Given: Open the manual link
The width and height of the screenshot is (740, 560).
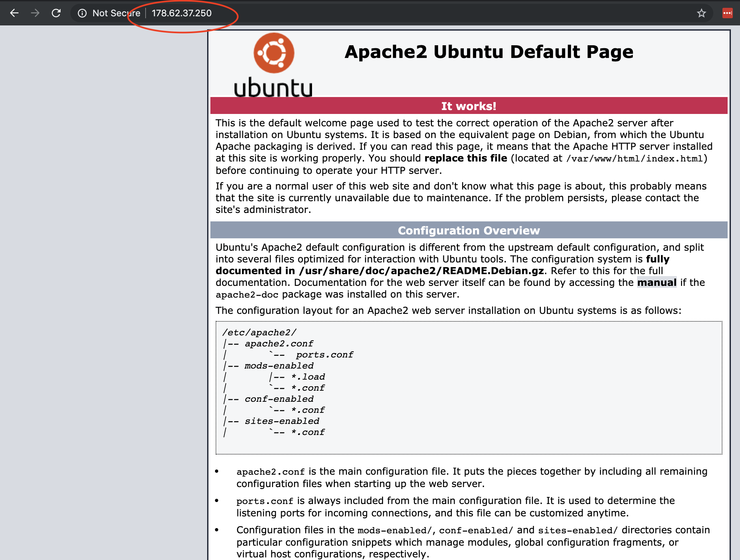Looking at the screenshot, I should (657, 283).
